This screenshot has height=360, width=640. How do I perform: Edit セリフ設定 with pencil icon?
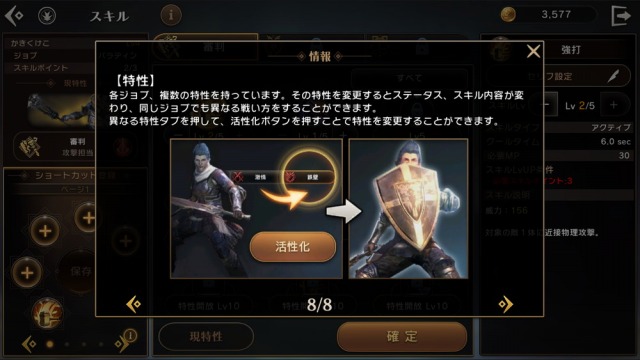point(614,76)
